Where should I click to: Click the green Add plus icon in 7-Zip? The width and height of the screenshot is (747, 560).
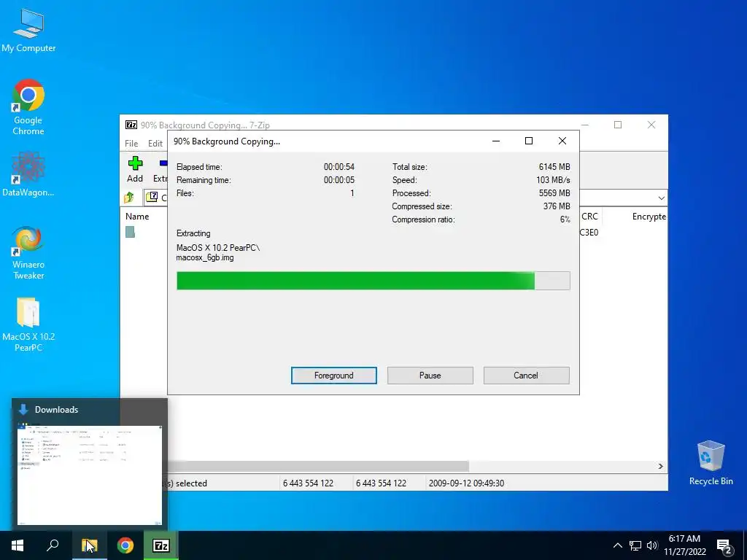point(135,163)
